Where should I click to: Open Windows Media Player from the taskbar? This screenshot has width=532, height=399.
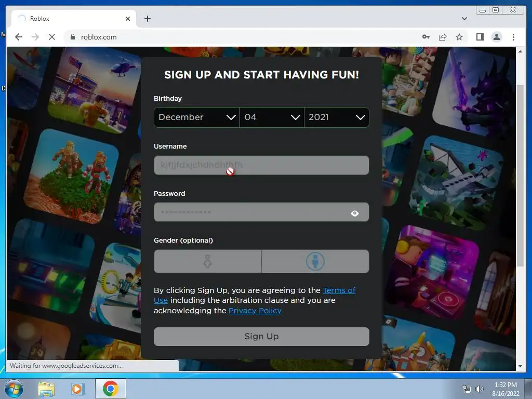(77, 389)
